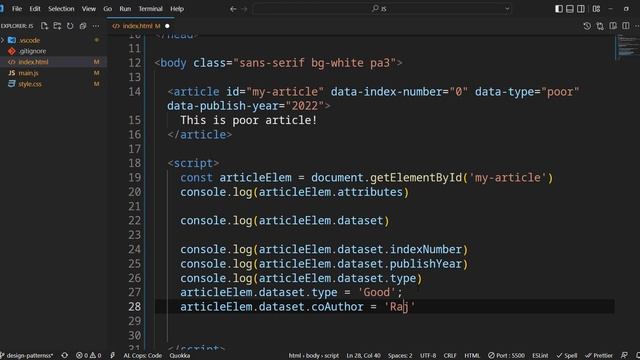The image size is (640, 360).
Task: Click the unsaved dot on index.html tab
Action: [167, 26]
